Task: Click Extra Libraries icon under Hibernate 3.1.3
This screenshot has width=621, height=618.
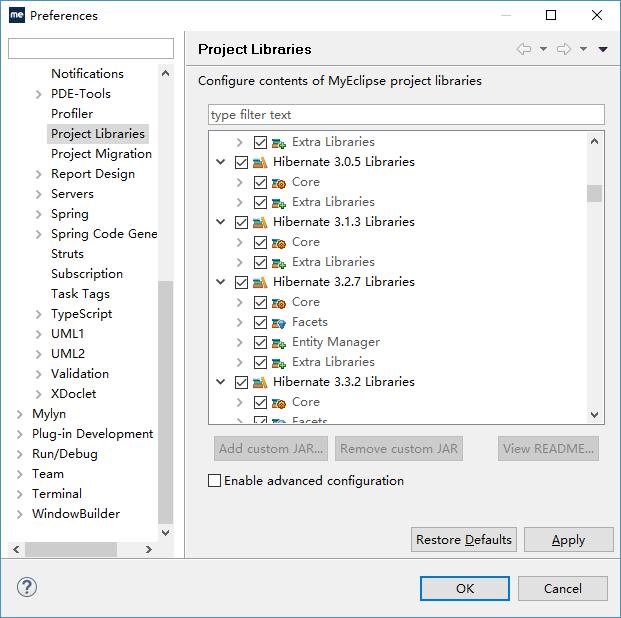Action: 279,263
